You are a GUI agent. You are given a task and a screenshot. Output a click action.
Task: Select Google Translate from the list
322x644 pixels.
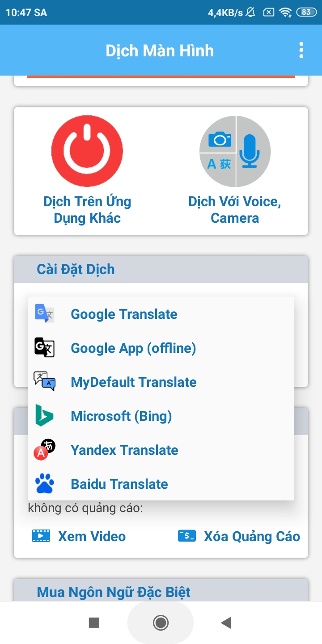(x=124, y=314)
